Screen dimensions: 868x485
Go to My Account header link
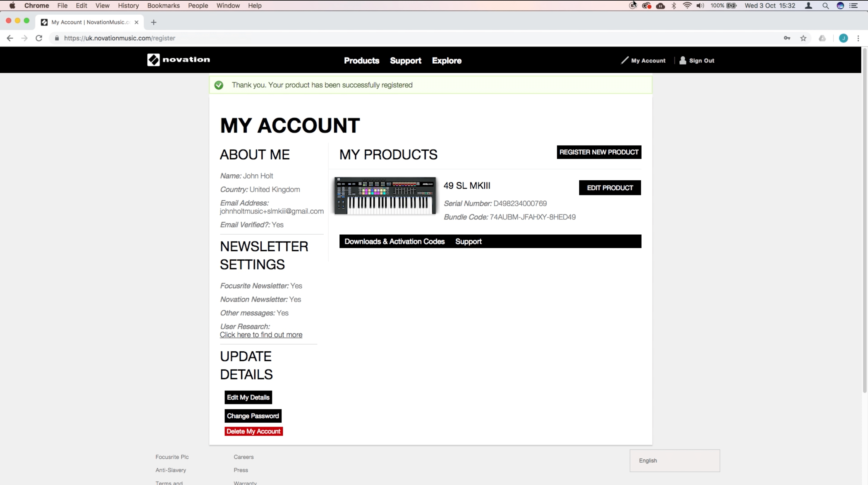pyautogui.click(x=643, y=61)
